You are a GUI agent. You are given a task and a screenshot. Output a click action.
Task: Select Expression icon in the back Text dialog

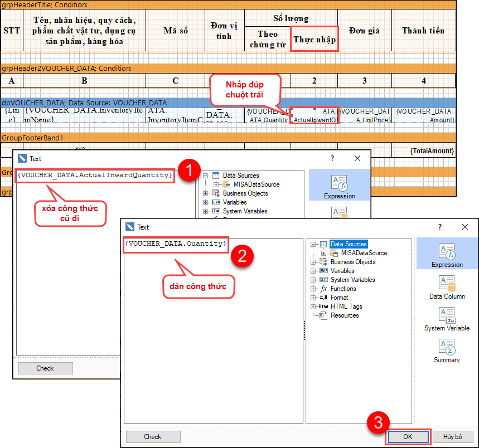[339, 186]
